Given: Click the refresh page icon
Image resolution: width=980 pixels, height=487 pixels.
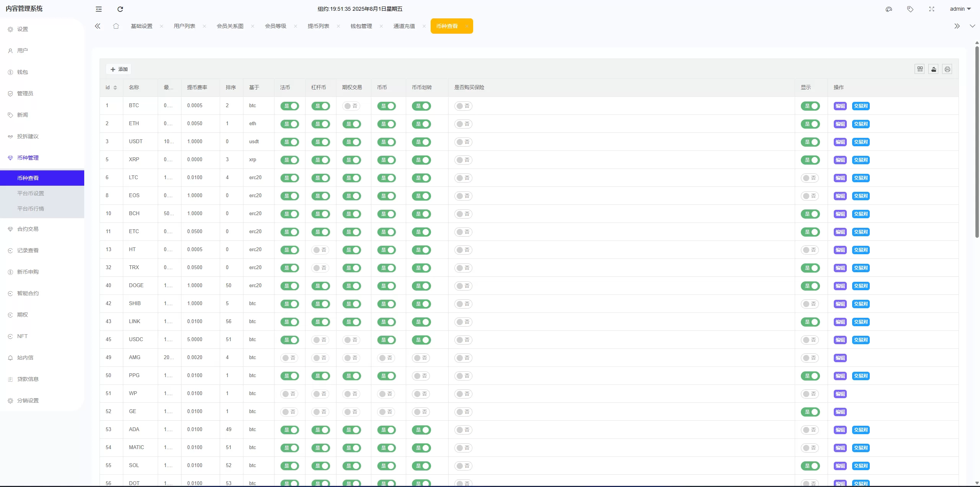Looking at the screenshot, I should point(120,9).
